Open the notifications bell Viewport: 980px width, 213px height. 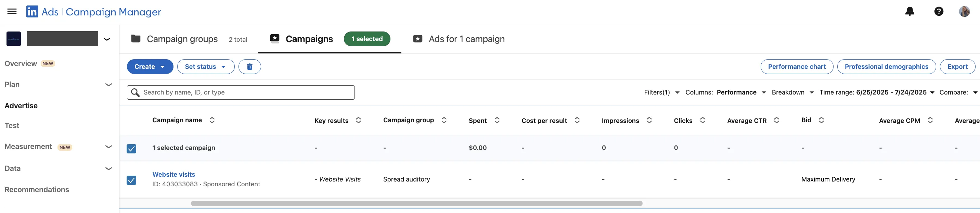tap(910, 11)
